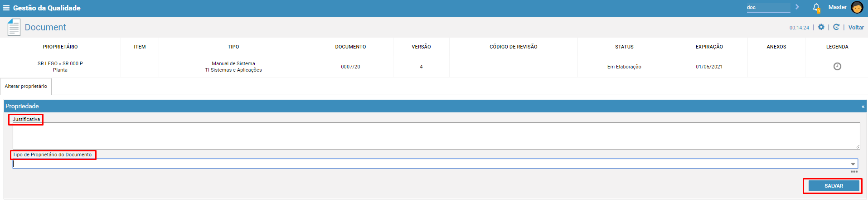The image size is (868, 203).
Task: Click the Propriedade panel header
Action: (435, 106)
